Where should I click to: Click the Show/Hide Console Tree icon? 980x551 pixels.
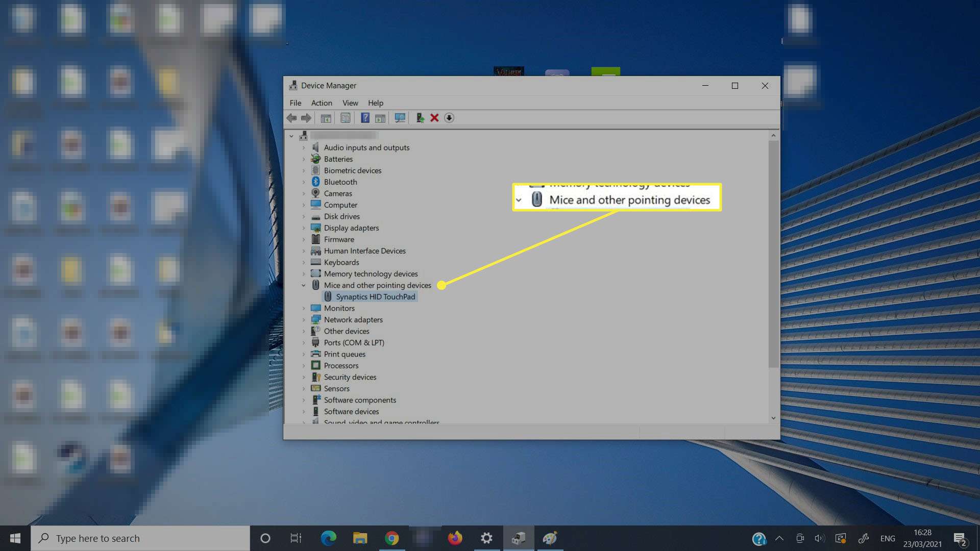click(x=325, y=118)
